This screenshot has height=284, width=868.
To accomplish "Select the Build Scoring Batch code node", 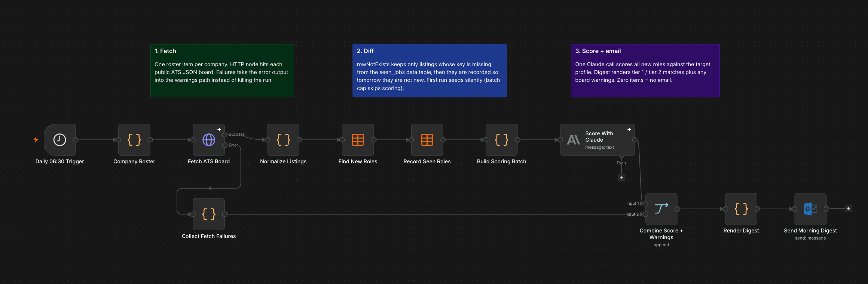I will (x=501, y=140).
